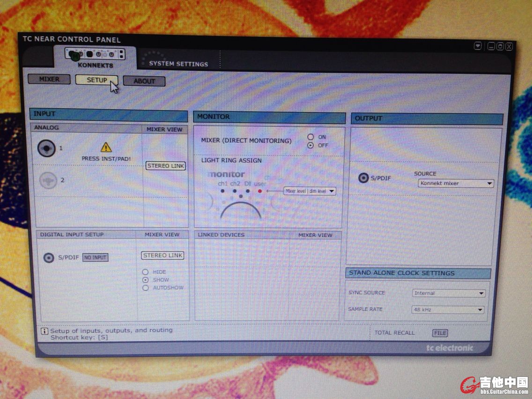Click the DI light ring dot
Viewport: 532px width, 399px height.
[248, 191]
